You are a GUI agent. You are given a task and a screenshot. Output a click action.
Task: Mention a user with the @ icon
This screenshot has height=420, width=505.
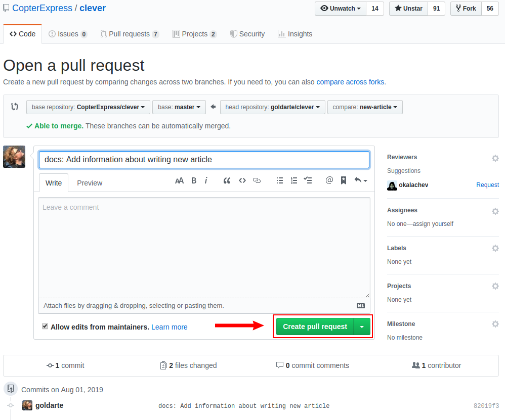pyautogui.click(x=329, y=180)
